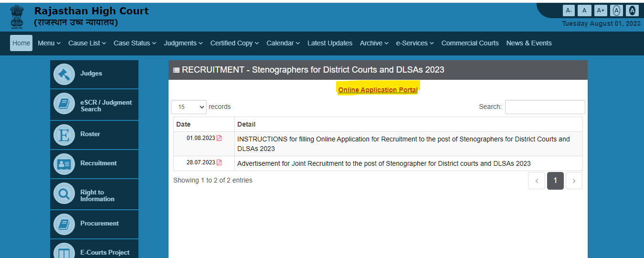Click the Procurement book icon
The image size is (644, 258).
click(64, 224)
